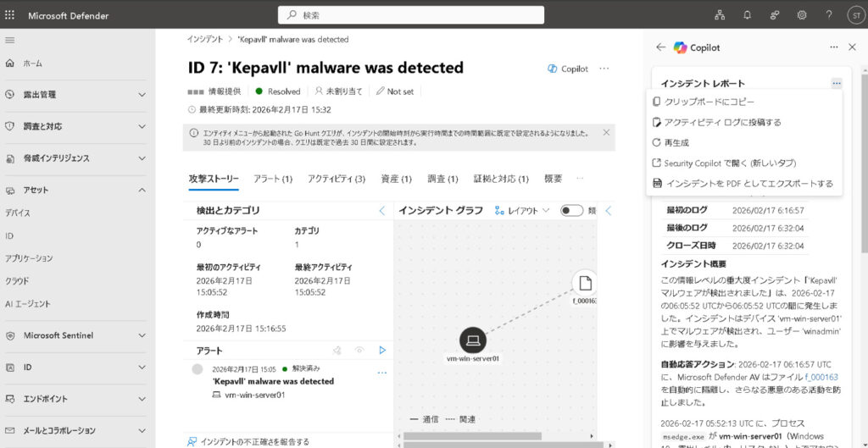Click the インシデントの不正確さを報告する link
868x448 pixels.
click(x=254, y=441)
